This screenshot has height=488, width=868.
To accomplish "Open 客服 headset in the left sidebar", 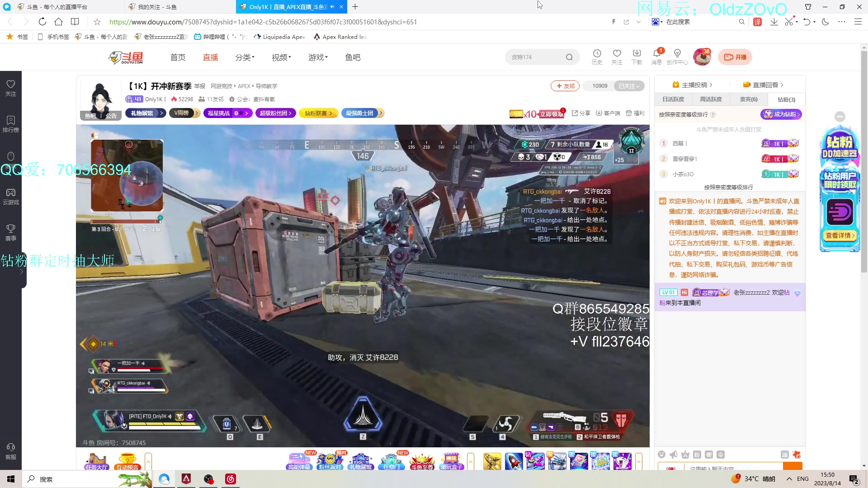I will [11, 451].
